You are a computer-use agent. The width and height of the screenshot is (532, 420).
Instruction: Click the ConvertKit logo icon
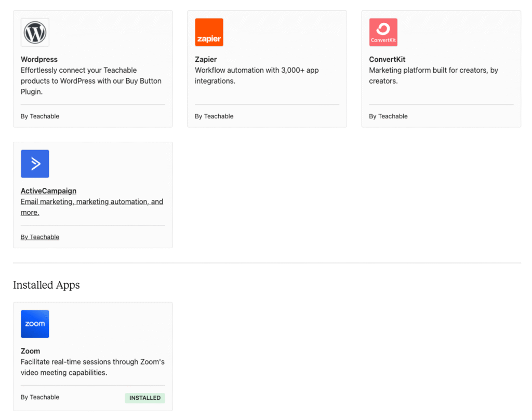coord(383,32)
